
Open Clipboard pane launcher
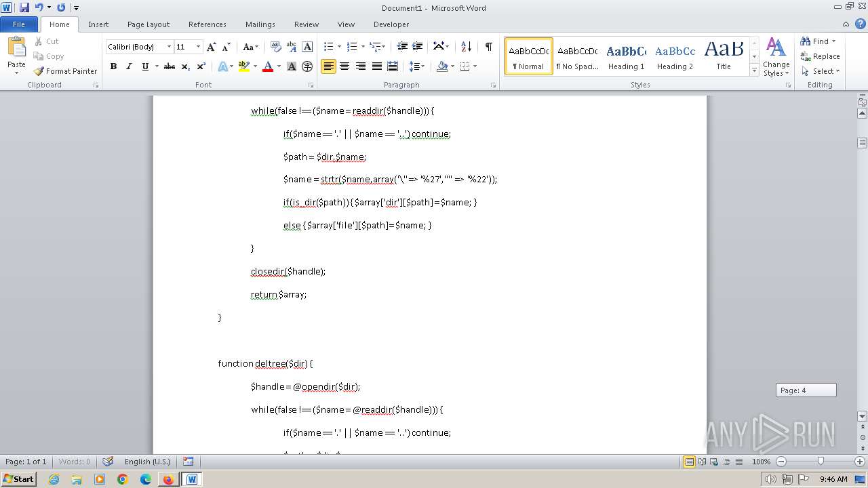pos(96,85)
